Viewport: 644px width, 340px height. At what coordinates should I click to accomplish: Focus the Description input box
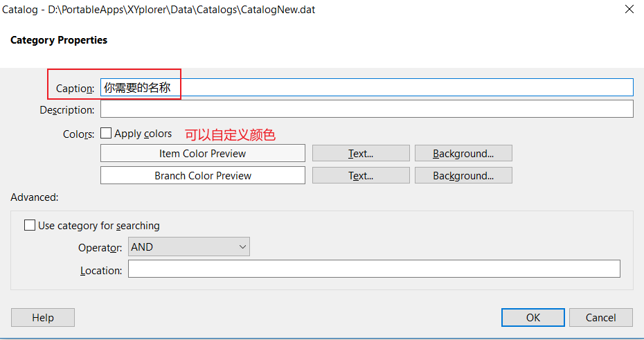click(366, 109)
